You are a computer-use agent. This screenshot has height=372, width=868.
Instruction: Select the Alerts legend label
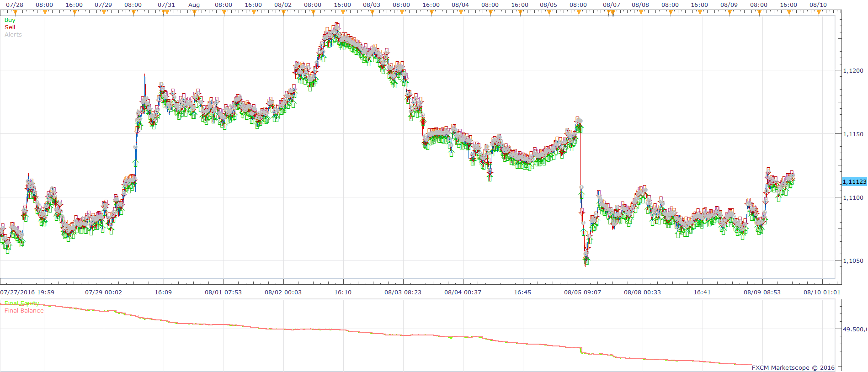tap(13, 35)
